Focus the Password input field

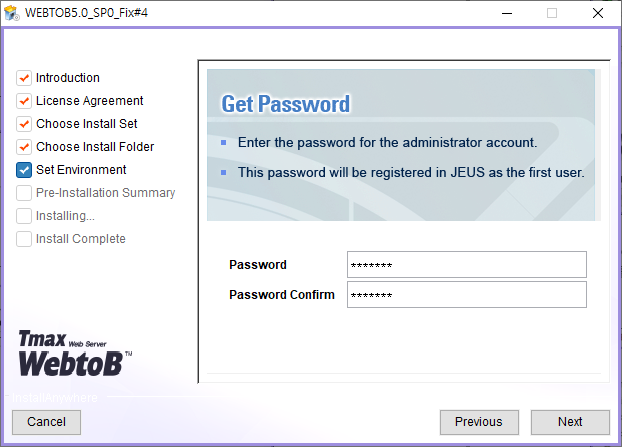click(x=466, y=265)
